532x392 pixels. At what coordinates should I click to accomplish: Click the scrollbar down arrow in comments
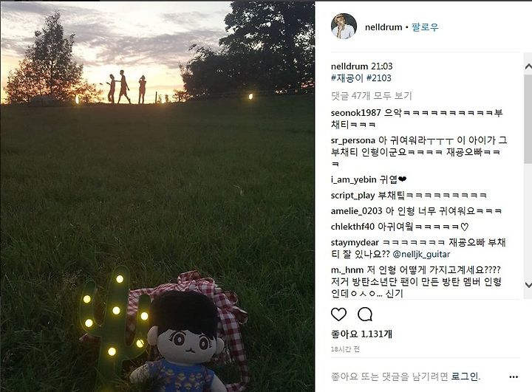tap(528, 284)
